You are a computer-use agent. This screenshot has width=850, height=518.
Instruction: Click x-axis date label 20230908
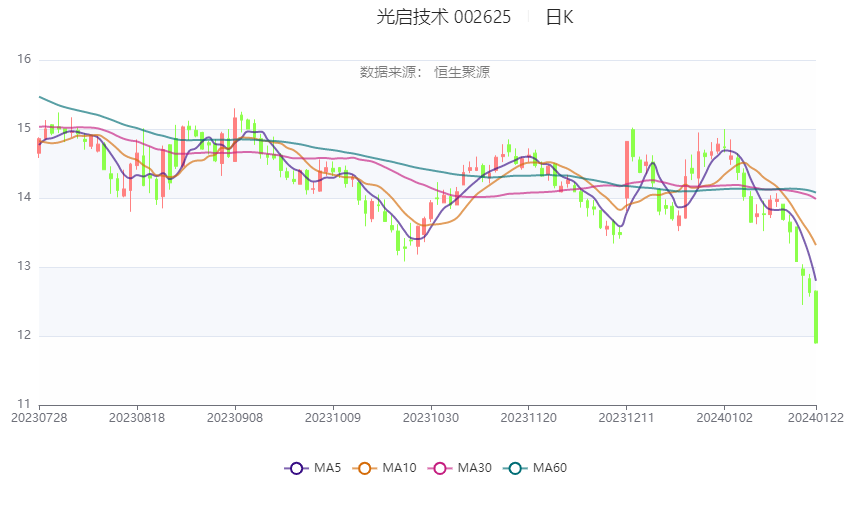click(x=235, y=418)
